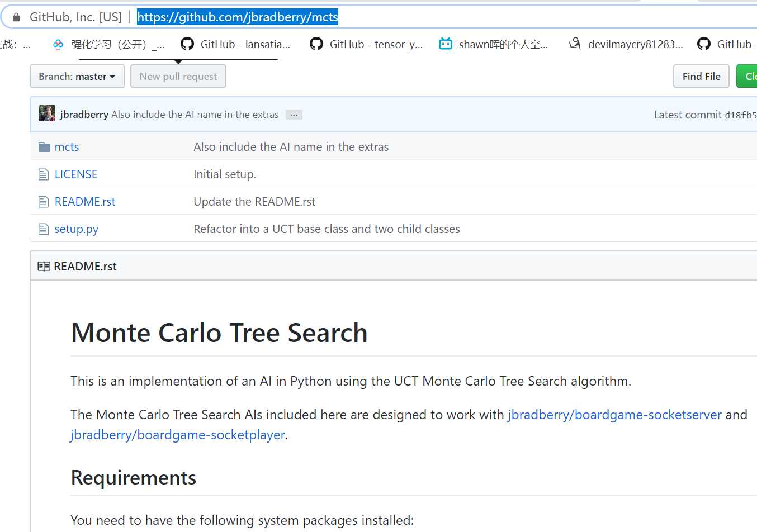Open README.rst in the file list

coord(85,202)
